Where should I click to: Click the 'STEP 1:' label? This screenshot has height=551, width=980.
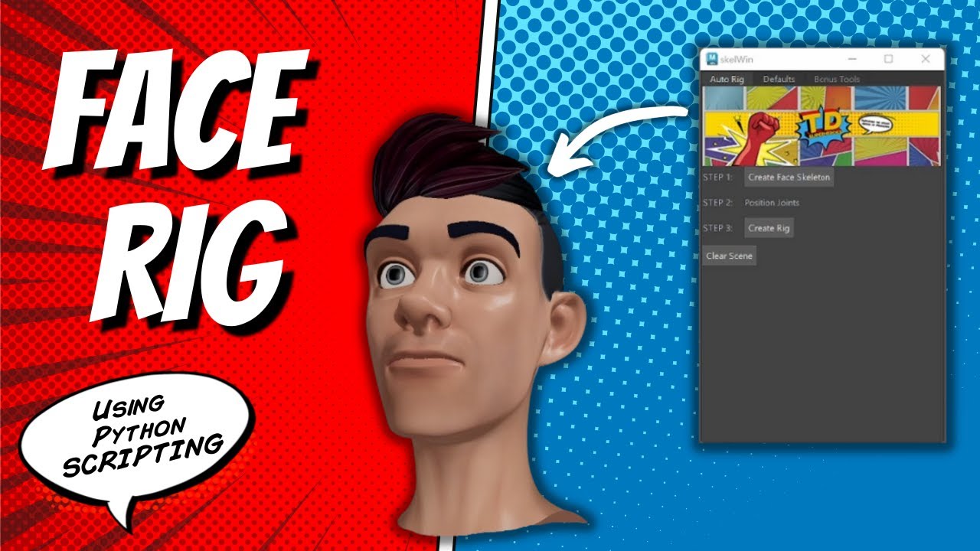click(x=718, y=178)
